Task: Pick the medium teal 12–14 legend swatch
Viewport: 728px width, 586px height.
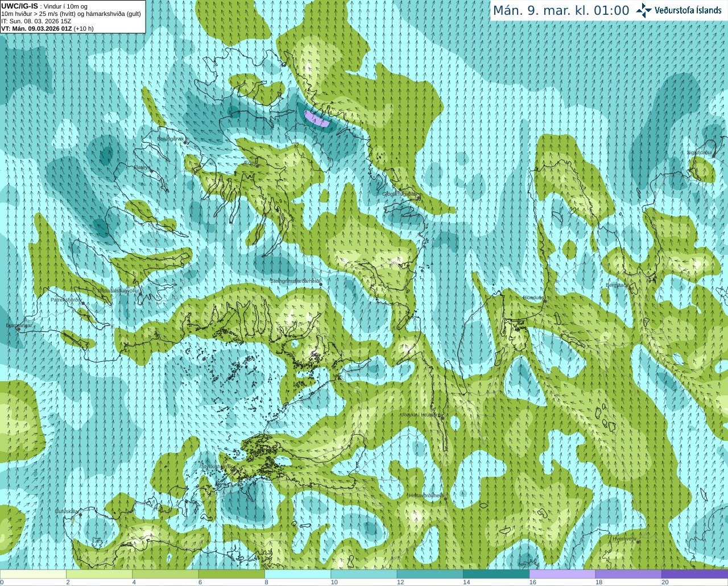Action: tap(430, 574)
